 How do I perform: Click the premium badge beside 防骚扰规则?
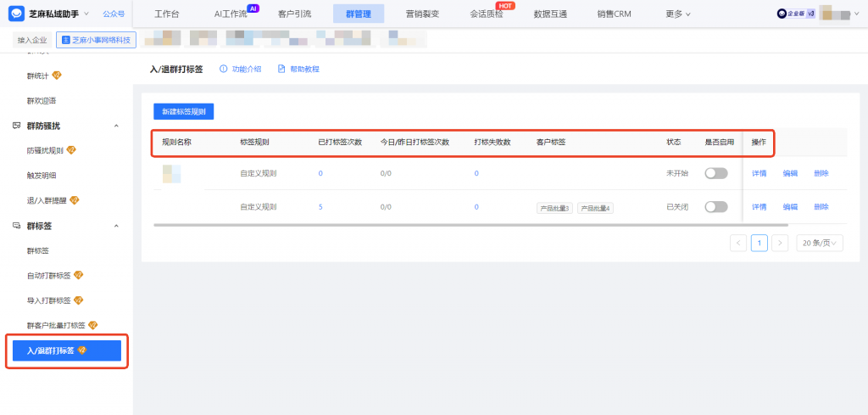[x=71, y=150]
